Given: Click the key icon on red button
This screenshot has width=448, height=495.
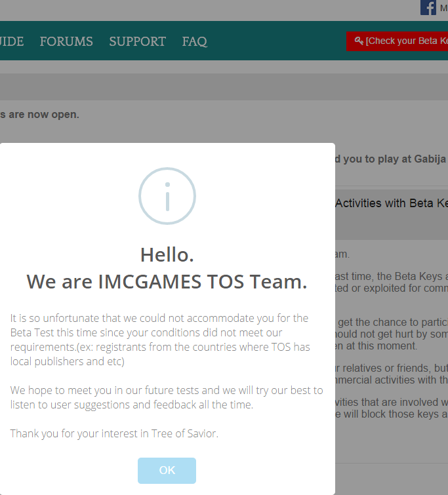Looking at the screenshot, I should pyautogui.click(x=359, y=41).
